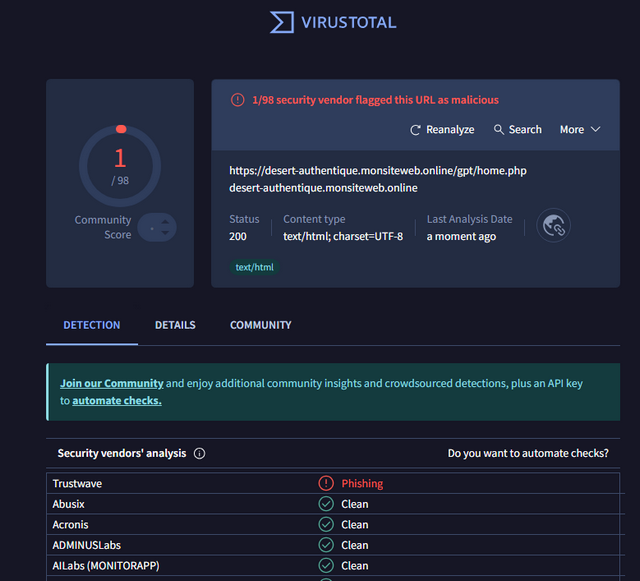Click the Clean verdict for Abusix
The height and width of the screenshot is (581, 640).
(x=355, y=504)
